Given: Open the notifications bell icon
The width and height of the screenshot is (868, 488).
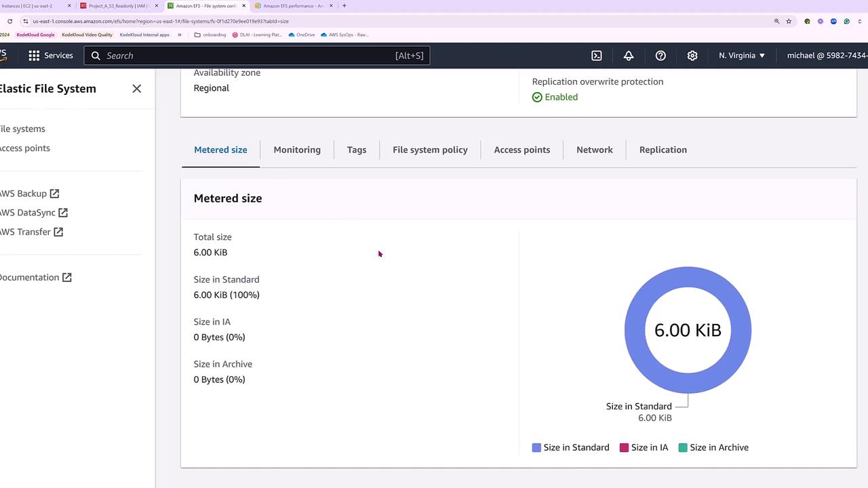Looking at the screenshot, I should tap(629, 56).
